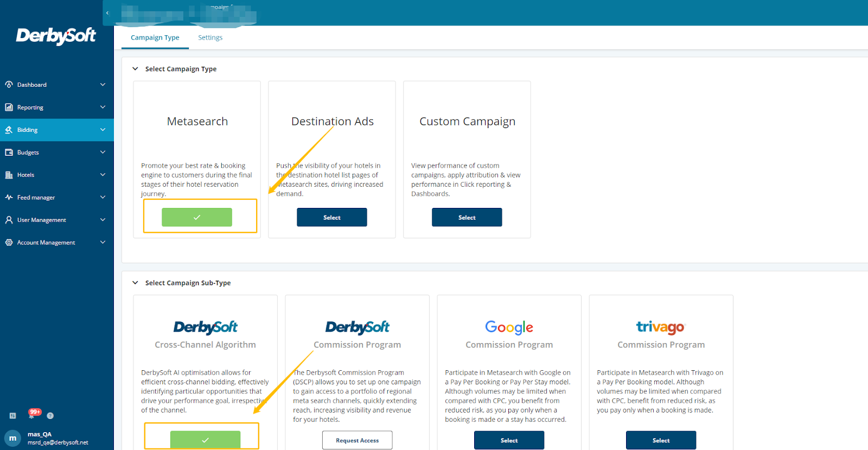This screenshot has height=450, width=868.
Task: Collapse the Select Campaign Sub-Type section
Action: coord(135,283)
